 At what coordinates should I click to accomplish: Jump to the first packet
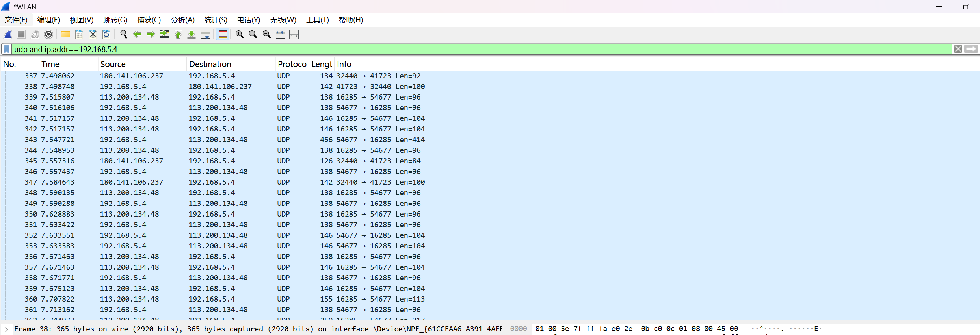pos(178,34)
